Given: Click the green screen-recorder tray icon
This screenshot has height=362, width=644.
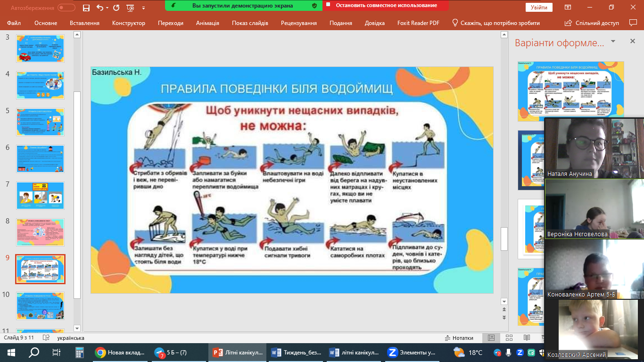Looking at the screenshot, I should 531,353.
